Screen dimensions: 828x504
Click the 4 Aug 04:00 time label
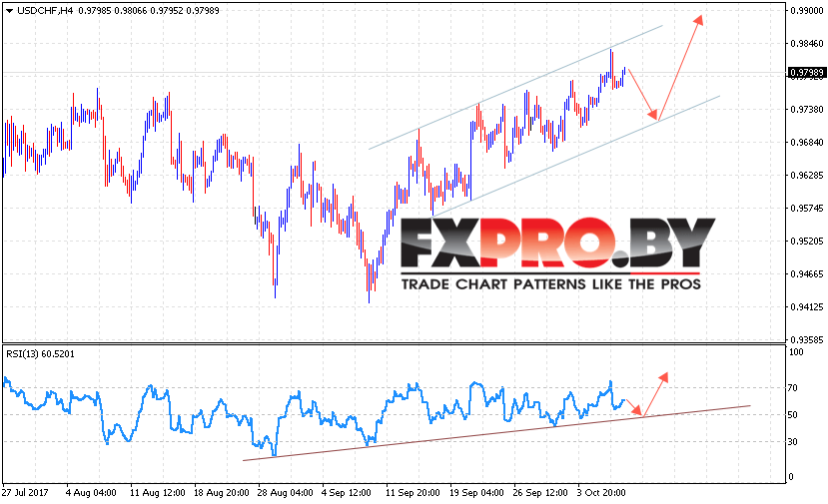(x=91, y=492)
